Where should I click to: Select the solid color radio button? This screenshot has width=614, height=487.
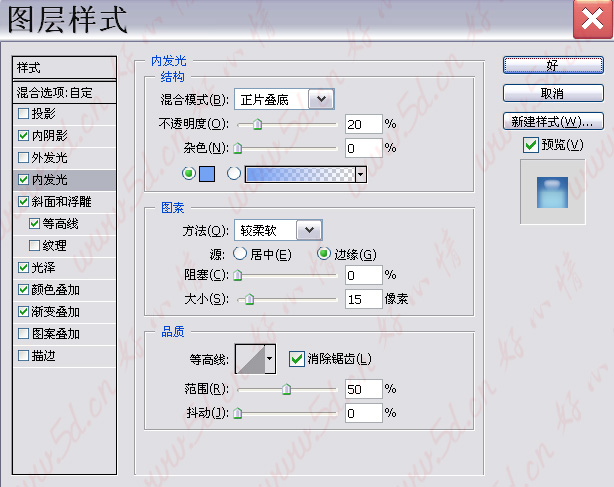pyautogui.click(x=189, y=173)
